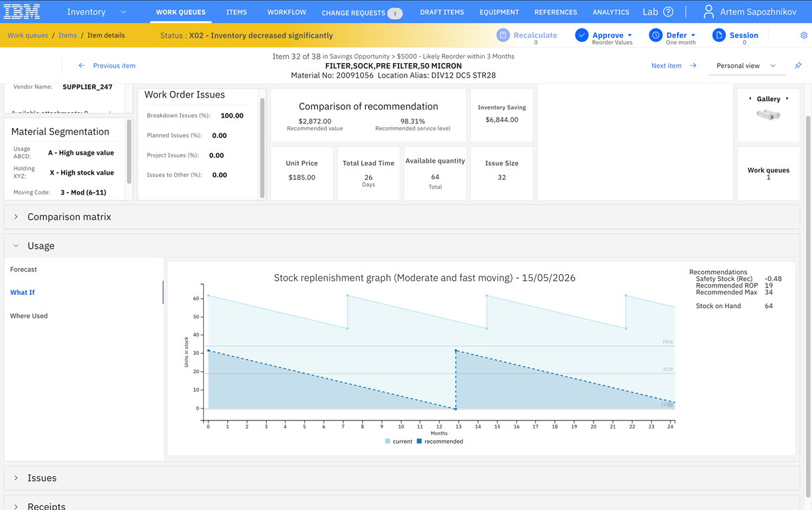The height and width of the screenshot is (510, 812).
Task: Click the Approve checkmark icon
Action: (582, 35)
